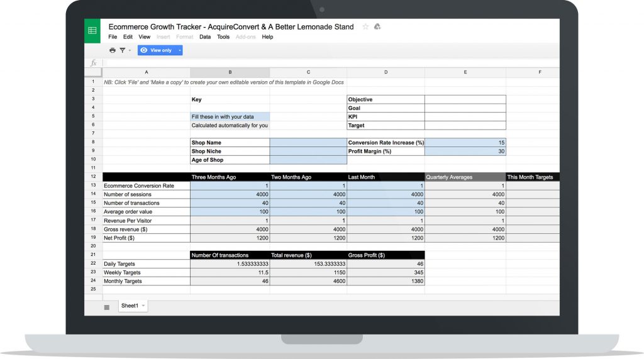
Task: Click the filter funnel icon
Action: (123, 50)
